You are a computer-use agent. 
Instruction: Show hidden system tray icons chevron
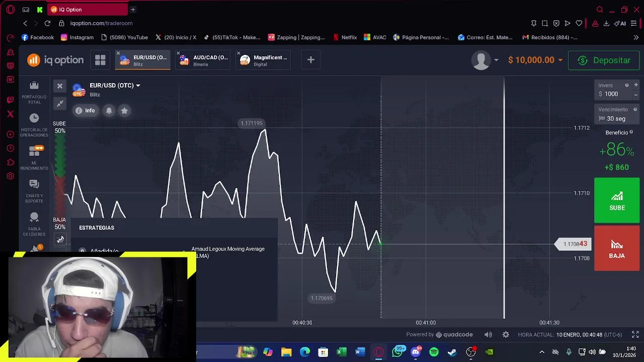542,352
